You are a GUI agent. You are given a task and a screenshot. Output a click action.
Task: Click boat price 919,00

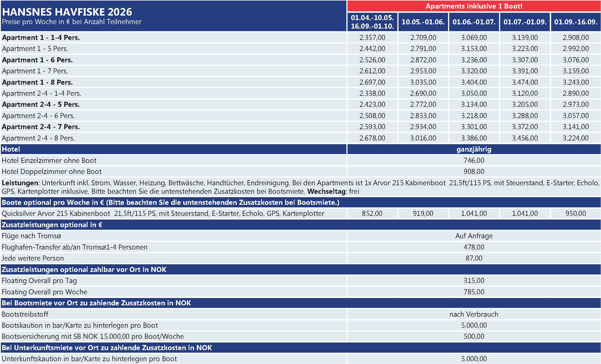423,214
